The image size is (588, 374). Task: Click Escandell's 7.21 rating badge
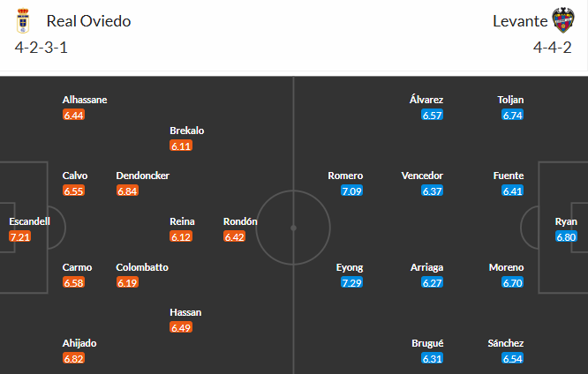pyautogui.click(x=19, y=236)
